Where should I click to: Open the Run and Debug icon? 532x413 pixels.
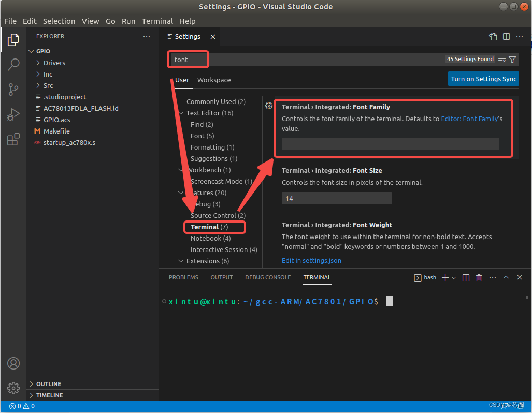point(13,115)
